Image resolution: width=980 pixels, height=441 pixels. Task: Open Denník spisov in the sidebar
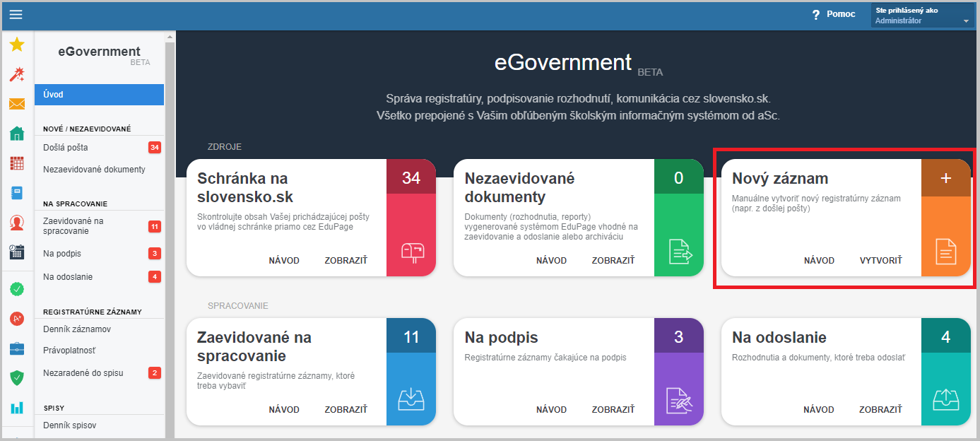[x=99, y=425]
